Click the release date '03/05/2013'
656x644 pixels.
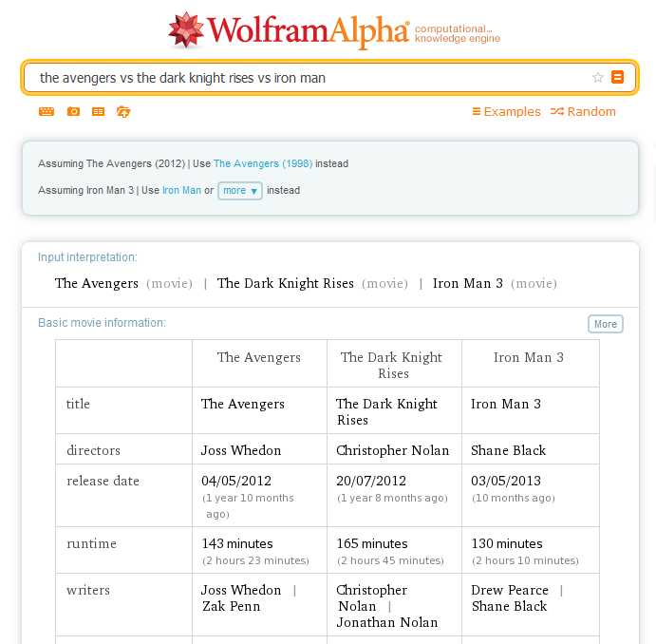click(x=506, y=481)
